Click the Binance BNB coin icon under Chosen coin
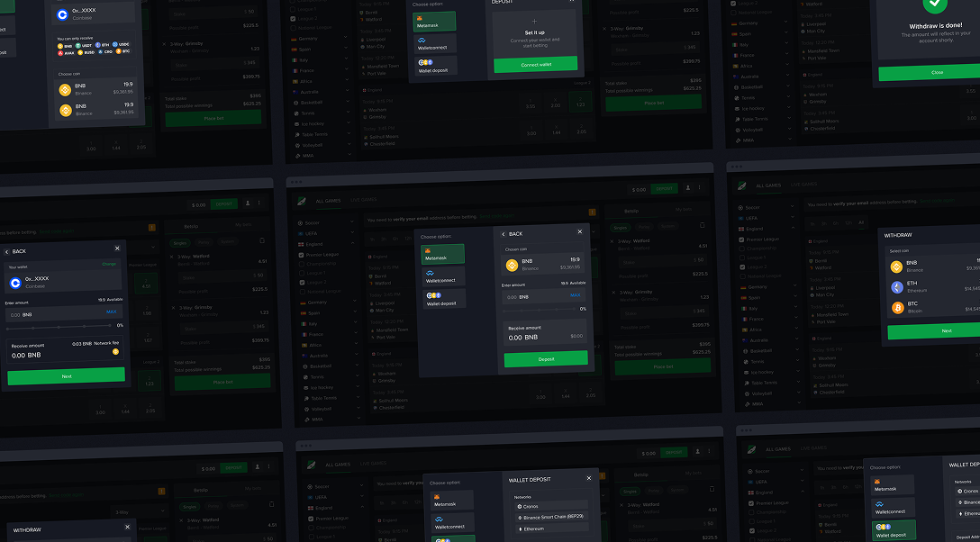The height and width of the screenshot is (542, 980). (x=512, y=265)
